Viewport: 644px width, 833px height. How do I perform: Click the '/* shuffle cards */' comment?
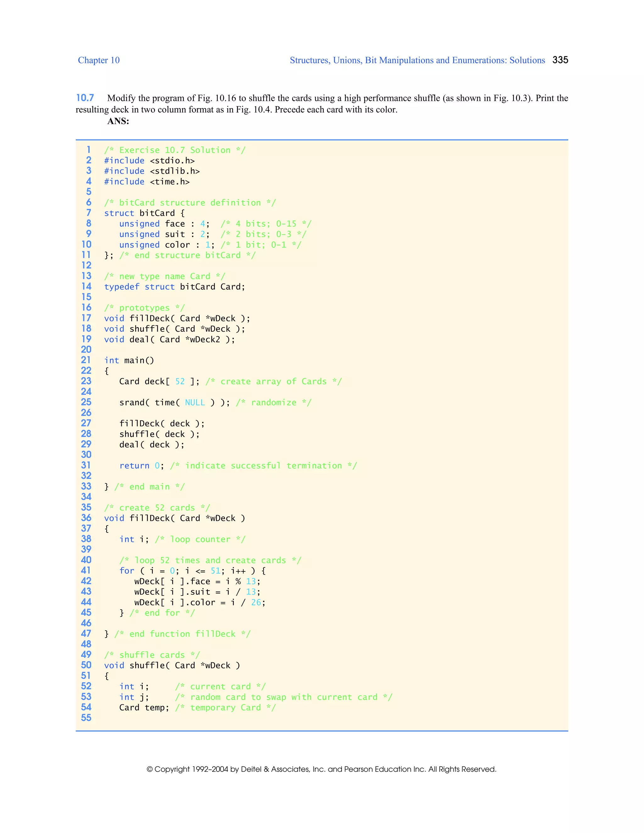pos(152,655)
